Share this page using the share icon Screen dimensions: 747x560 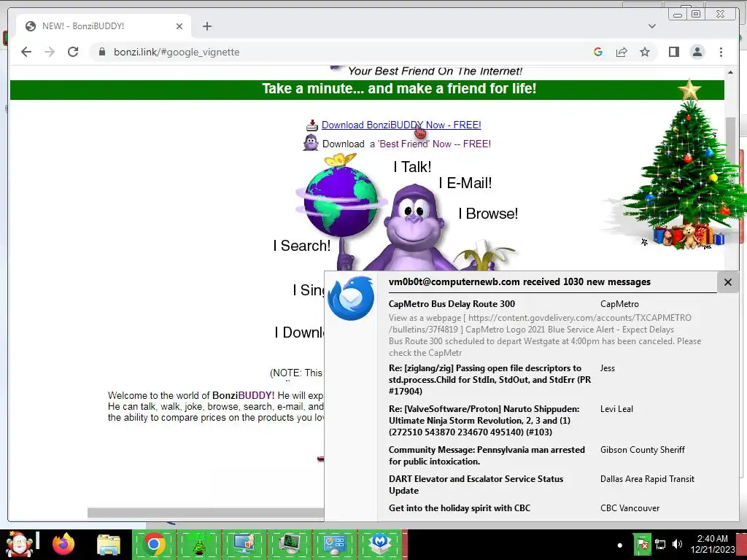coord(622,52)
